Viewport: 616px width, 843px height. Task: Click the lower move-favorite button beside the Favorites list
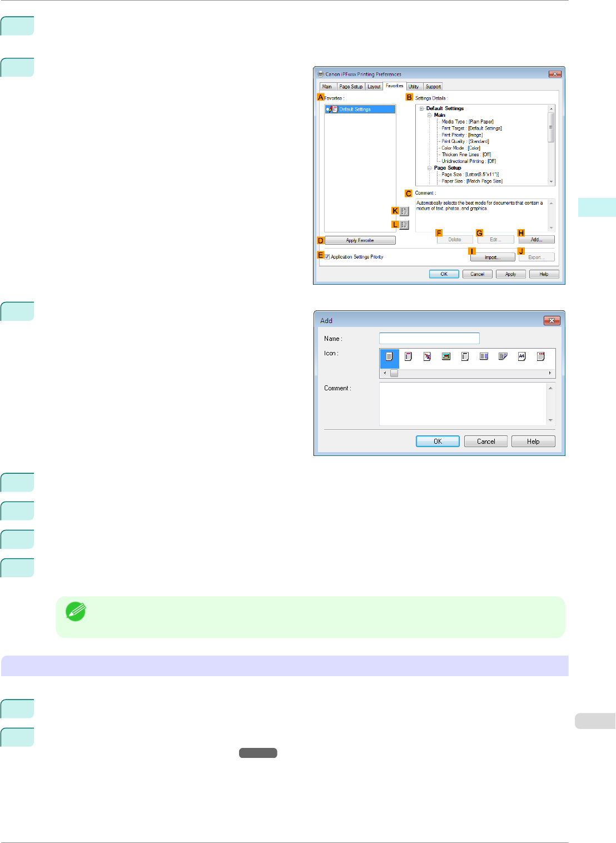(404, 225)
